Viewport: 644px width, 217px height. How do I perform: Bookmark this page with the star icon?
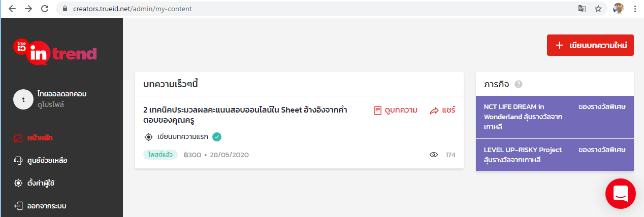pyautogui.click(x=598, y=9)
